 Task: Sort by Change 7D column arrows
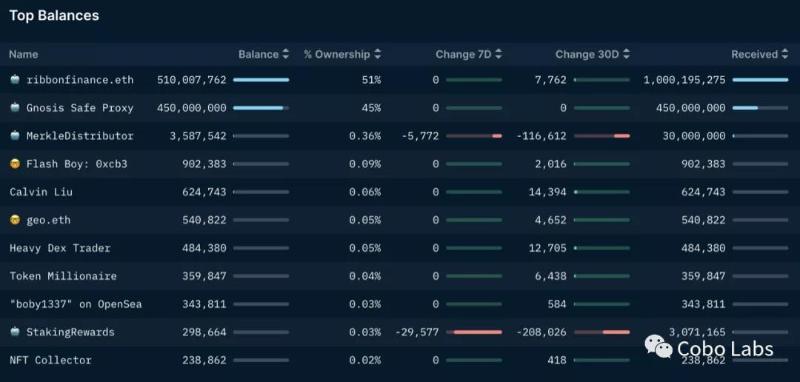tap(498, 54)
